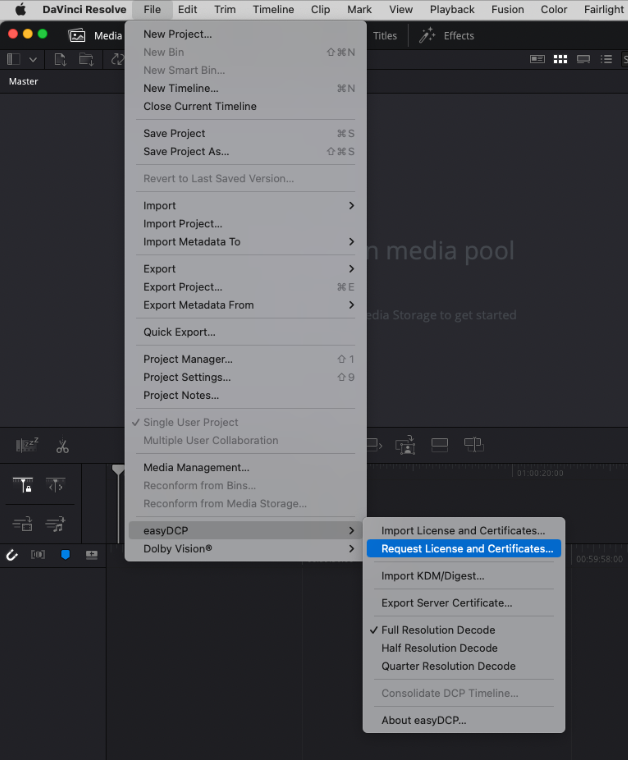Choose New Project from File menu
The image size is (628, 760).
[246, 34]
